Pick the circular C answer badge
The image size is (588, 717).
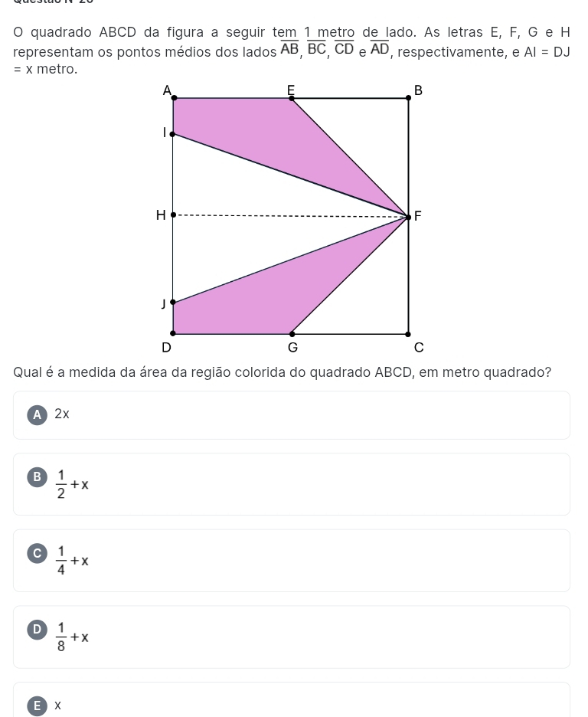[36, 553]
